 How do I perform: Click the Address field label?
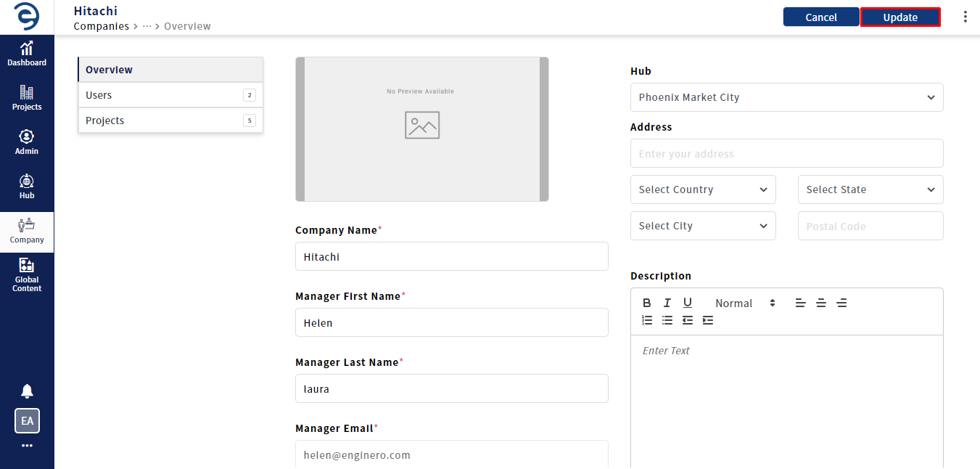click(651, 127)
